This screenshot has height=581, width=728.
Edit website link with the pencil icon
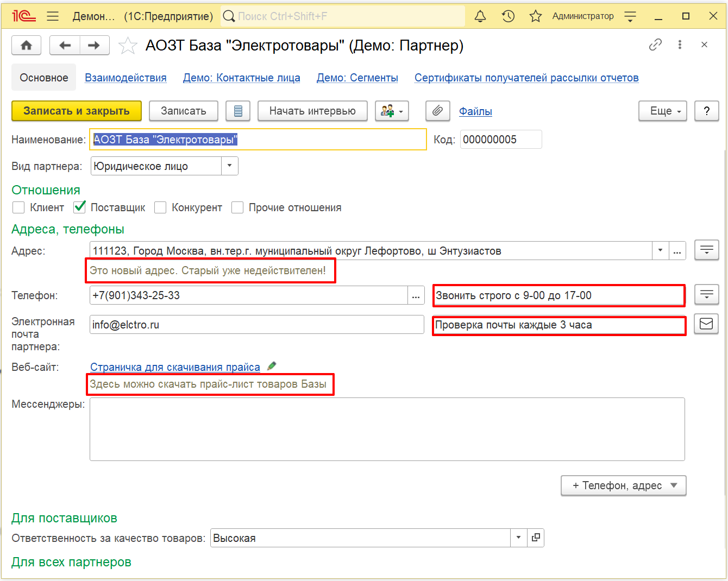(x=272, y=367)
